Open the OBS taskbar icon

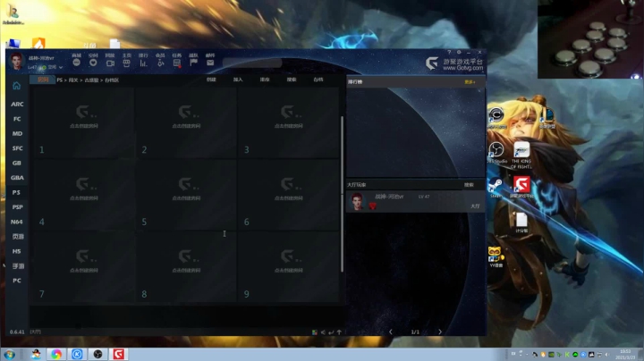tap(97, 354)
